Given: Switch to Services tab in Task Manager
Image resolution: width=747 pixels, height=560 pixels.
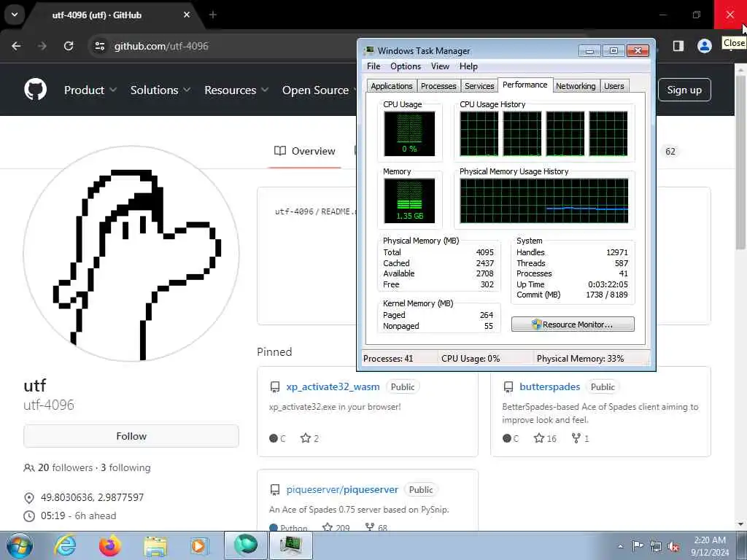Looking at the screenshot, I should [x=479, y=86].
